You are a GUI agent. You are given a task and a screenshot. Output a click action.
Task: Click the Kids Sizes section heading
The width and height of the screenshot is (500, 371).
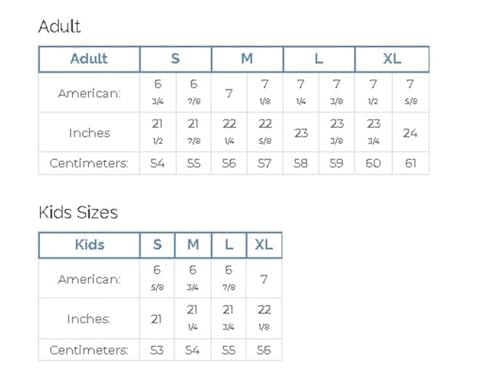click(x=78, y=212)
